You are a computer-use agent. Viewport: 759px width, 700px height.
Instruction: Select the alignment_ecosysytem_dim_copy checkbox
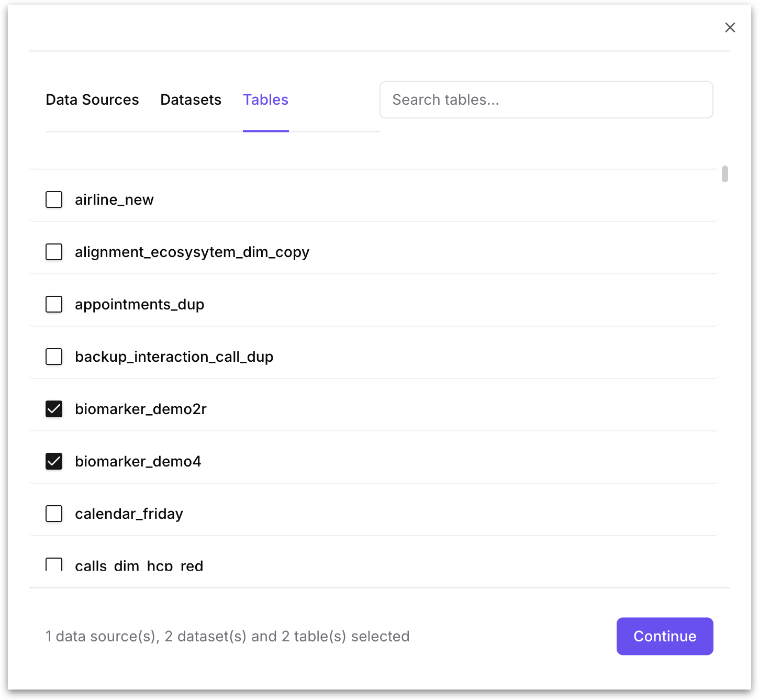point(54,252)
